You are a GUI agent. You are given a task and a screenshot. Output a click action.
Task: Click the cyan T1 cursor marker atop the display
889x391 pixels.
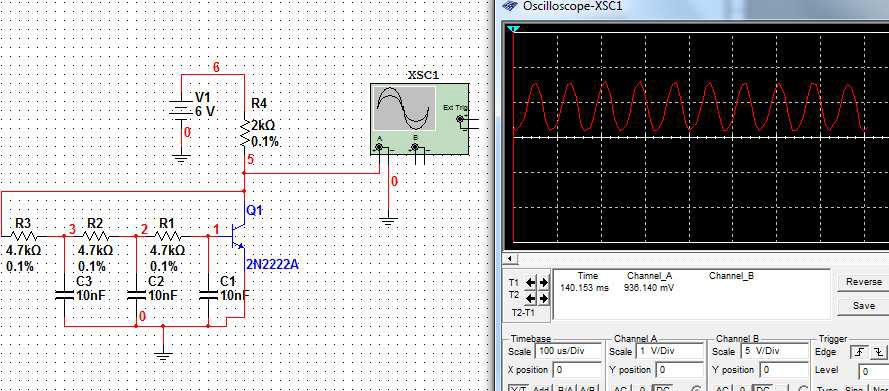(513, 28)
